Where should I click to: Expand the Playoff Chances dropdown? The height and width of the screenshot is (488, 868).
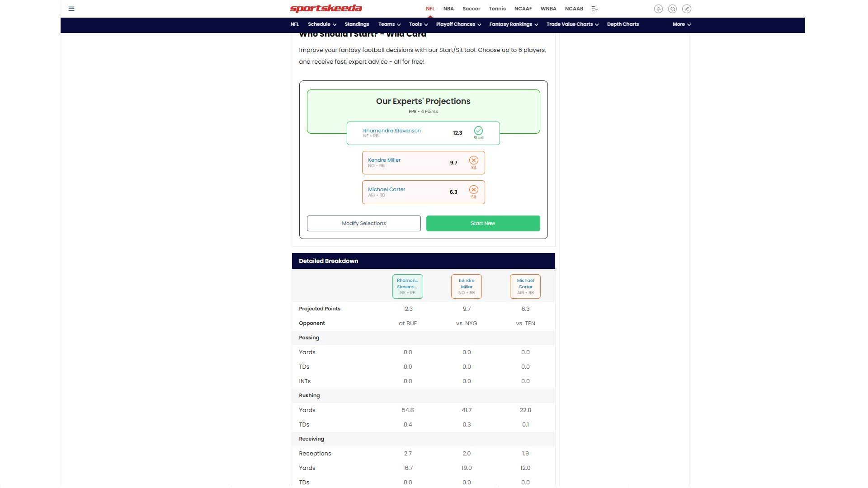point(458,24)
